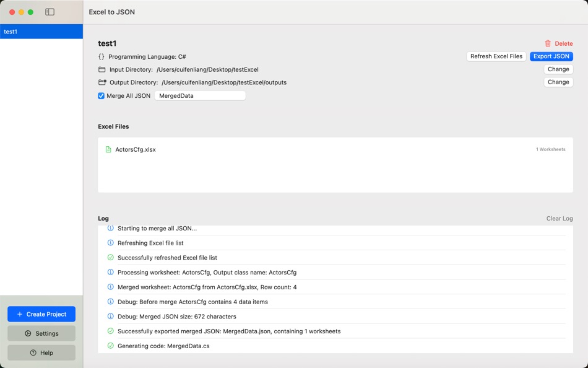Click the sidebar toggle icon in the titlebar

pos(50,11)
